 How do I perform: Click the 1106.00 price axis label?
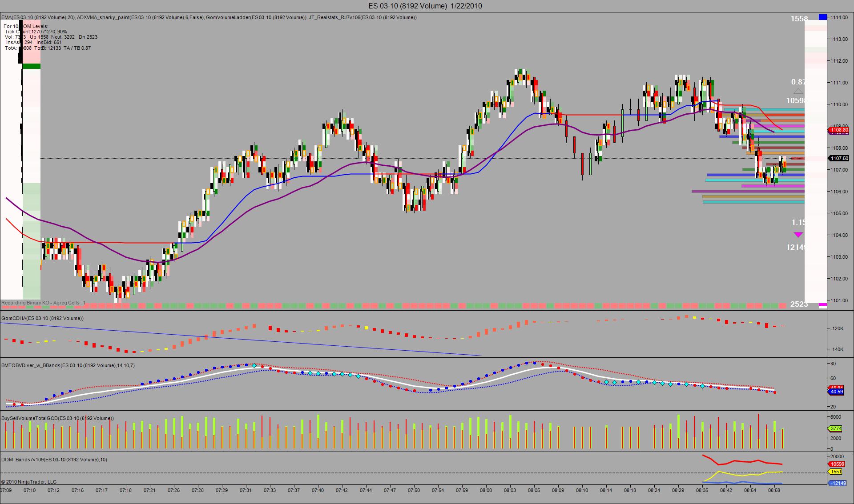click(839, 192)
